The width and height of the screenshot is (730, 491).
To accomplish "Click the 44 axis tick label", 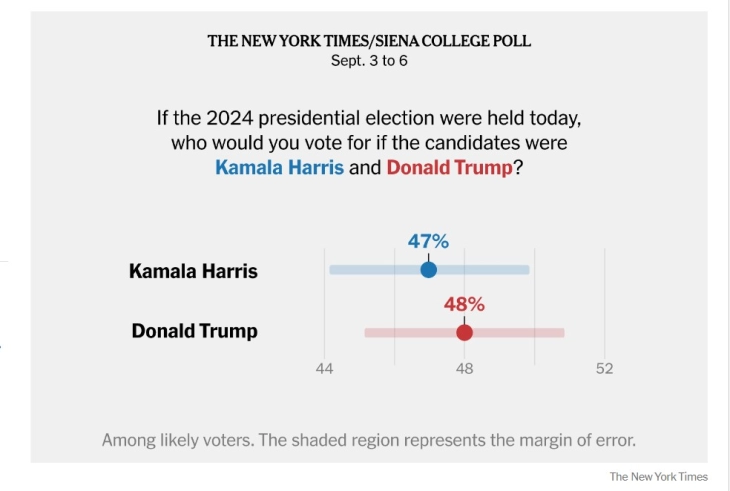I will [324, 368].
